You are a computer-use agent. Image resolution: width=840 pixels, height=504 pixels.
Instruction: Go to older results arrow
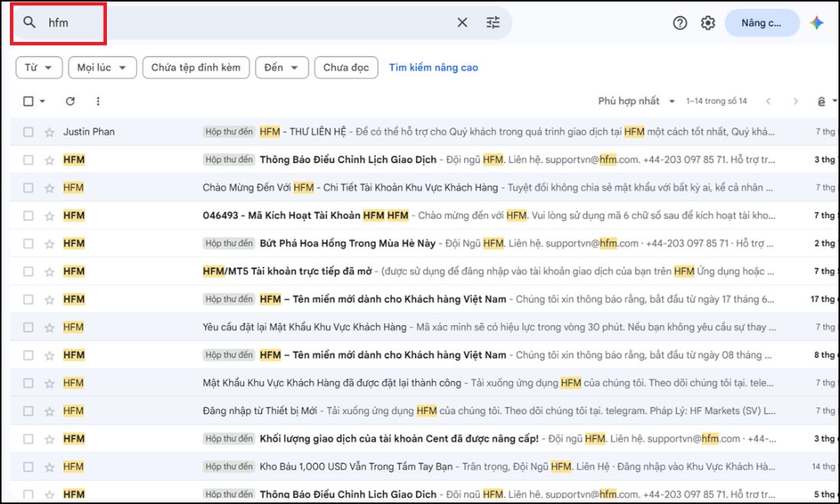796,102
